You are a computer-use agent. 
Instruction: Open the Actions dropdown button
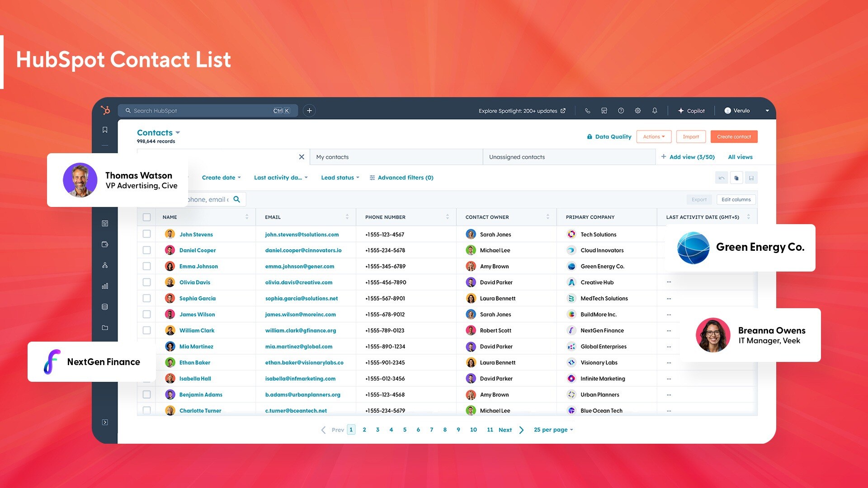point(654,137)
